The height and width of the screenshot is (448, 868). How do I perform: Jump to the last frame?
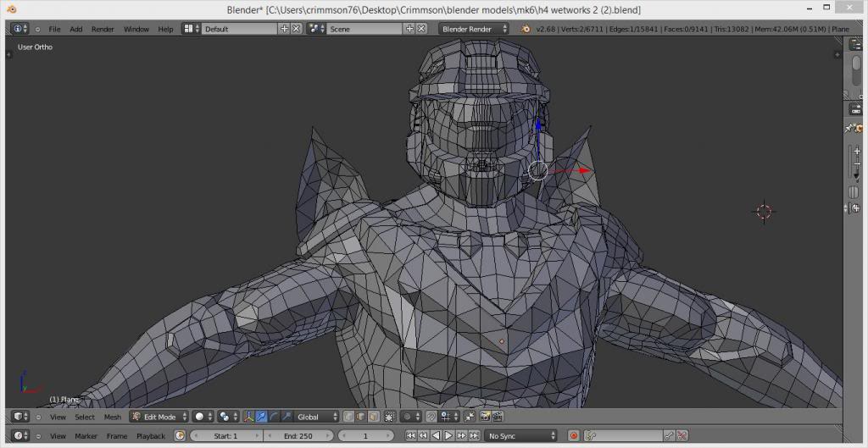[474, 436]
